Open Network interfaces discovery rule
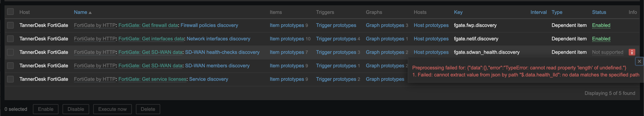 tap(218, 39)
